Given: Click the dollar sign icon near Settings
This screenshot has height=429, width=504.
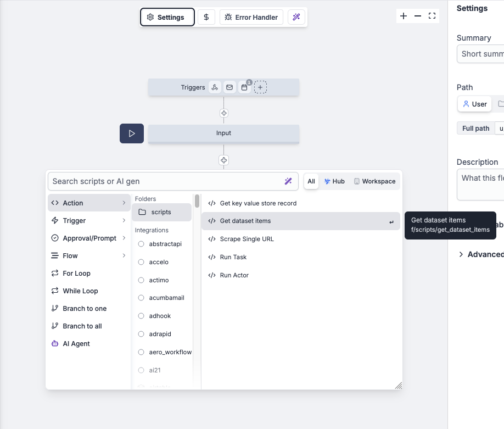Looking at the screenshot, I should coord(206,17).
